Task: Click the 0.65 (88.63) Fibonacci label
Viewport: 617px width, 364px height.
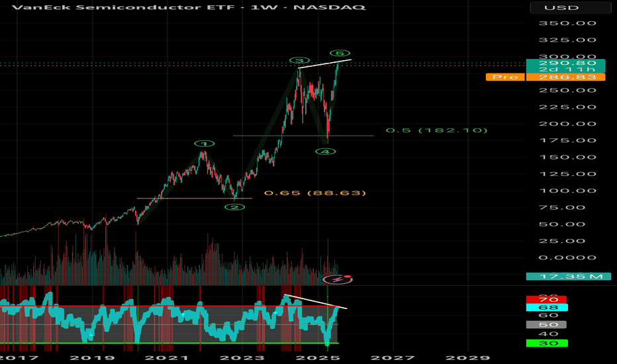Action: (x=315, y=193)
